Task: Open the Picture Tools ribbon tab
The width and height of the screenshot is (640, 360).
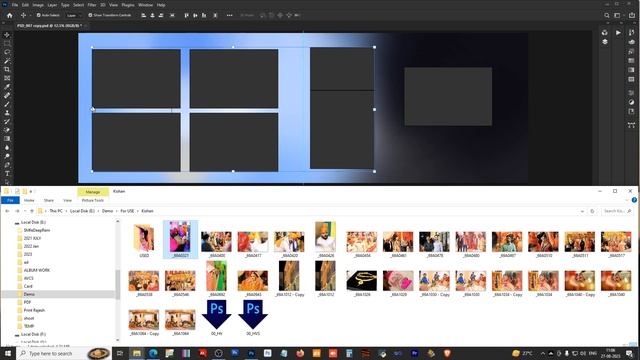Action: click(93, 200)
